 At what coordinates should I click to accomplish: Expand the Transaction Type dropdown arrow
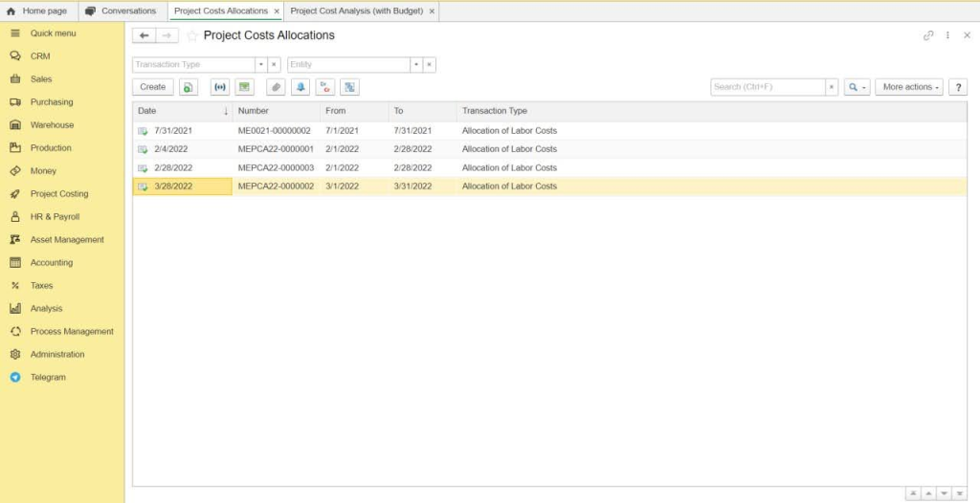[261, 65]
